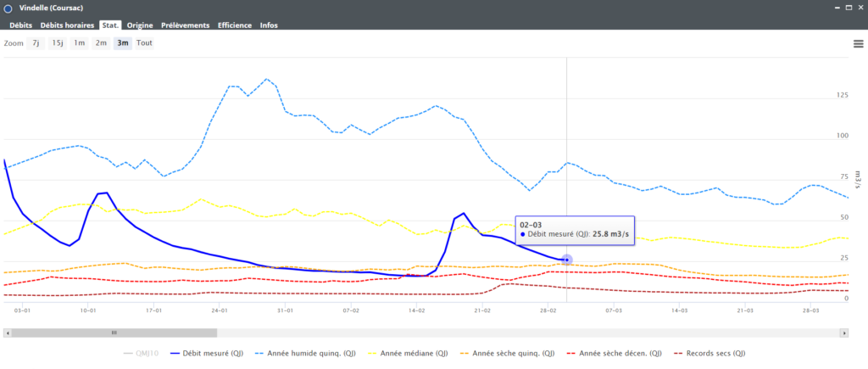Show the full range with Tout
Image resolution: width=868 pixels, height=369 pixels.
click(x=145, y=42)
